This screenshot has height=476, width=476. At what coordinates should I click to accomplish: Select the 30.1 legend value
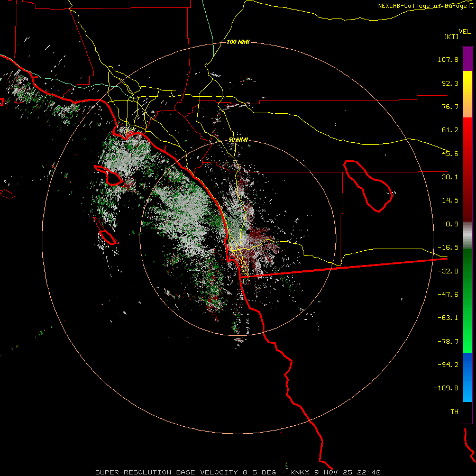[450, 177]
